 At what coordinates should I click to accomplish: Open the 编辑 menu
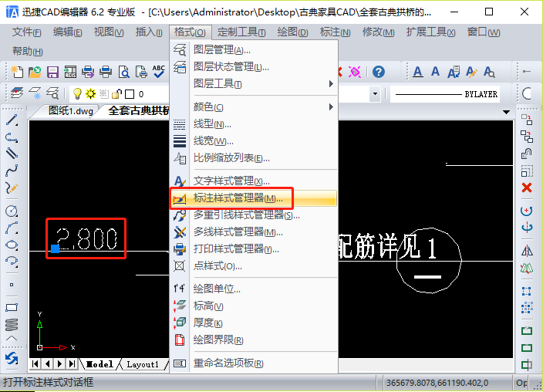point(68,32)
